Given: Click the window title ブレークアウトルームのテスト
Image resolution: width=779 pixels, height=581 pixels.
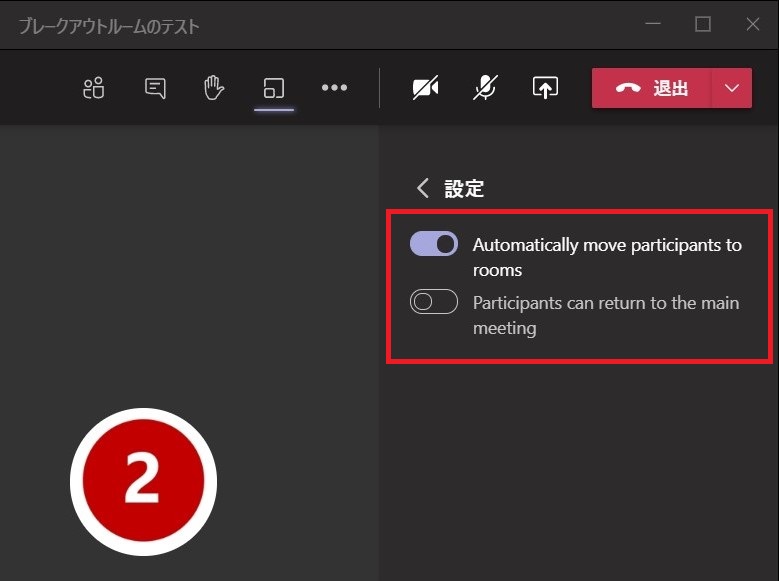Looking at the screenshot, I should pyautogui.click(x=109, y=26).
